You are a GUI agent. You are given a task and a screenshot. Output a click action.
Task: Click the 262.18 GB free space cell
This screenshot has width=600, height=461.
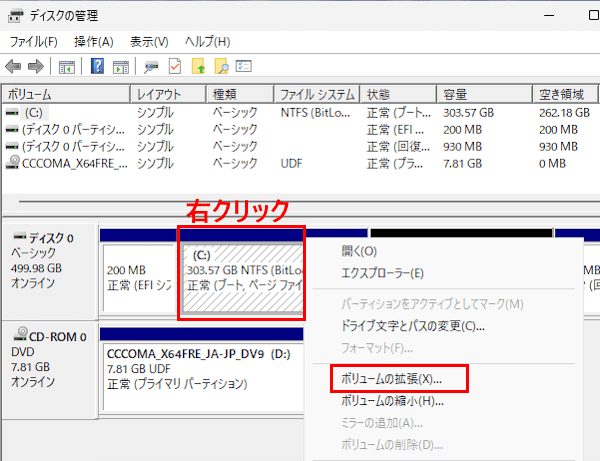(x=564, y=112)
